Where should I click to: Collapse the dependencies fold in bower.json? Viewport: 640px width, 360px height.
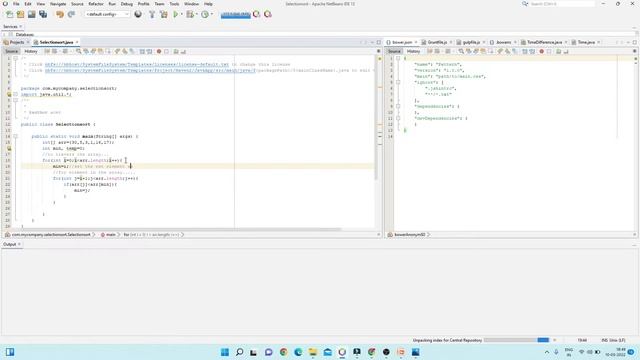click(x=398, y=106)
